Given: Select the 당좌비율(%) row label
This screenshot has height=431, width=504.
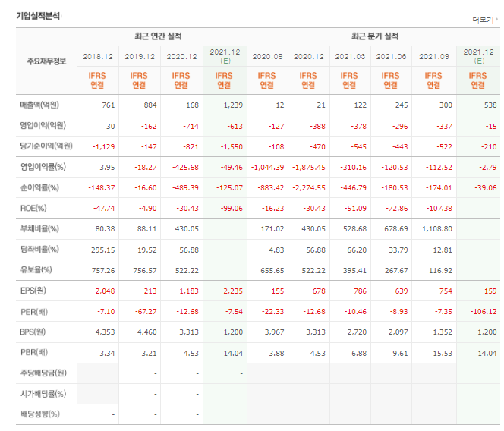Looking at the screenshot, I should point(39,249).
